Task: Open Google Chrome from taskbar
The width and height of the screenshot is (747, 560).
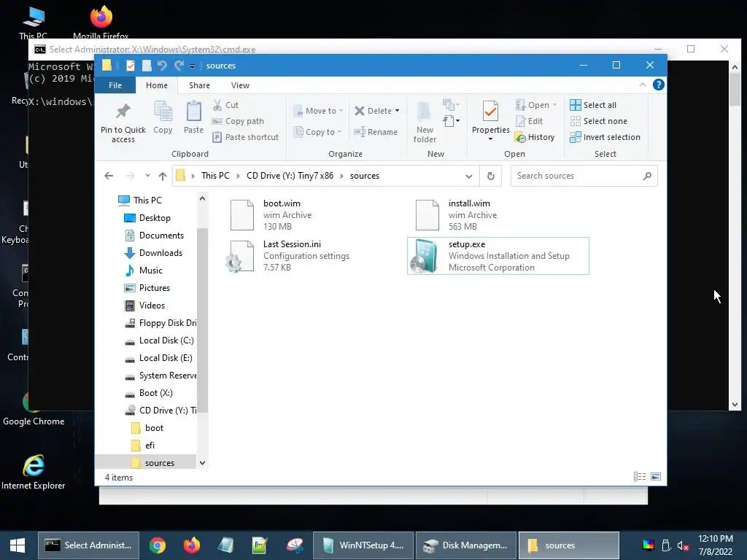Action: point(158,545)
